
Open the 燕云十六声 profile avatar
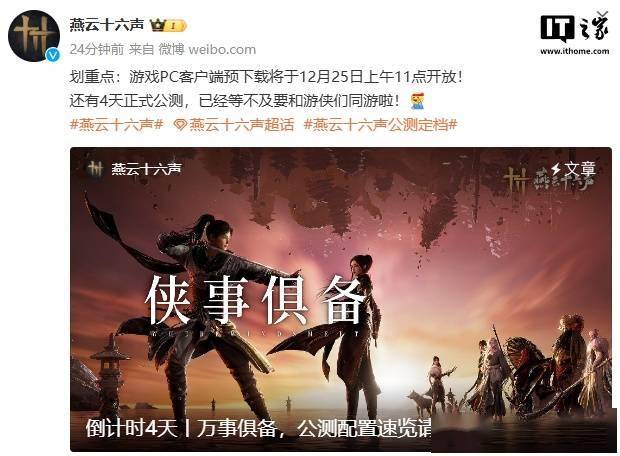click(34, 36)
